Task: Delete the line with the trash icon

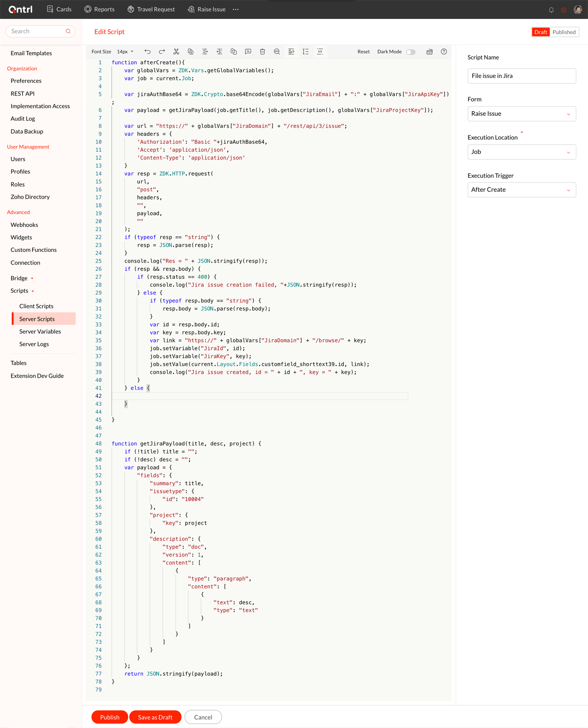Action: point(262,52)
